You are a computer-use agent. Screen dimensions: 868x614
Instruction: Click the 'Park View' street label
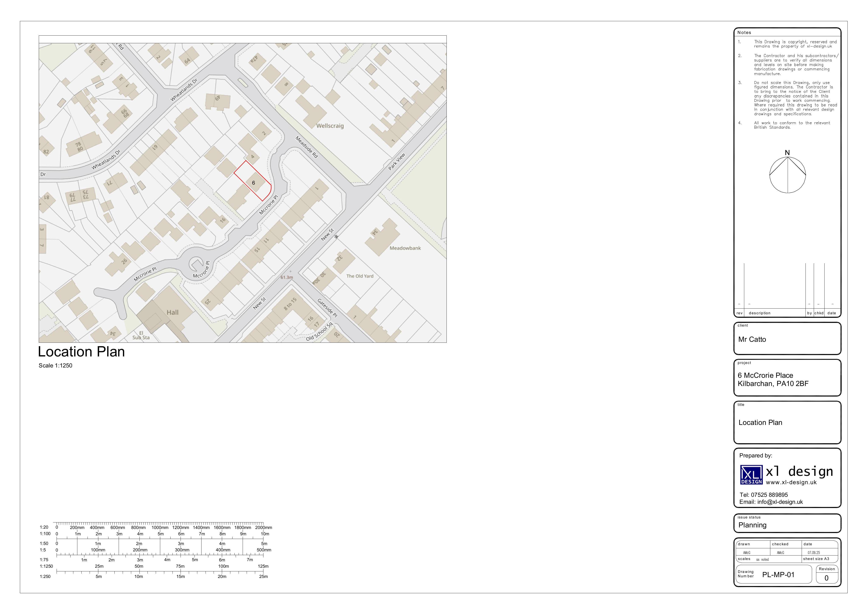[x=396, y=162]
